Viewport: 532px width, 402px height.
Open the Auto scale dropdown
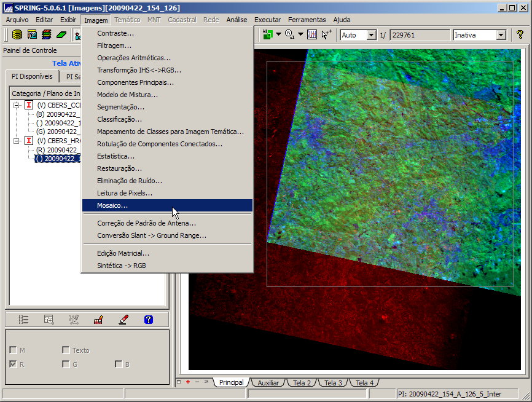[x=371, y=35]
